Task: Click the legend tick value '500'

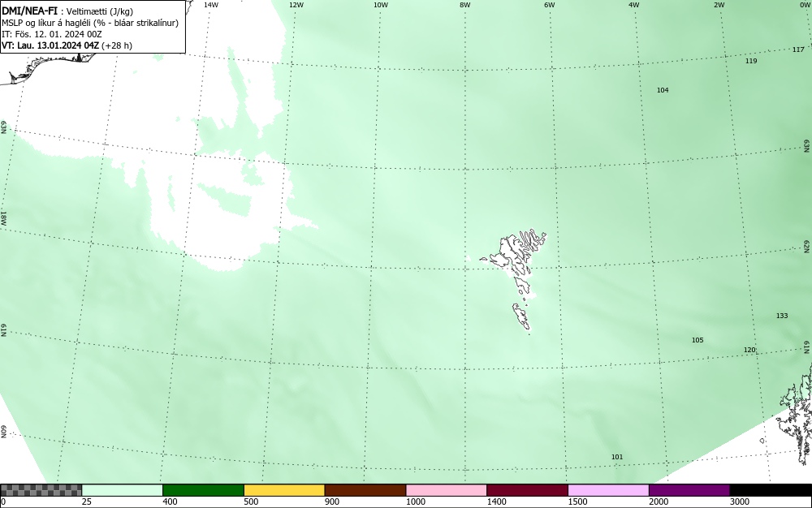Action: point(251,502)
